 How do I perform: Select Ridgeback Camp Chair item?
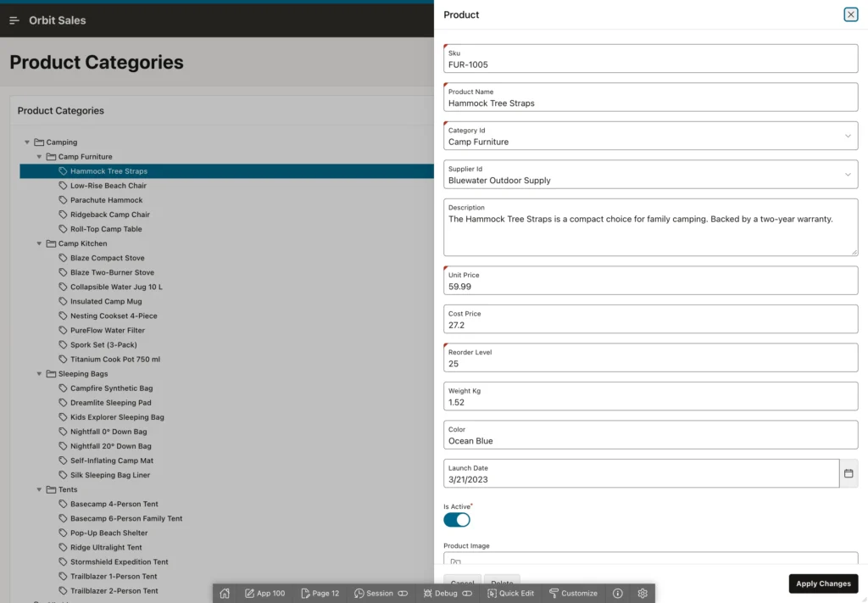pyautogui.click(x=110, y=215)
